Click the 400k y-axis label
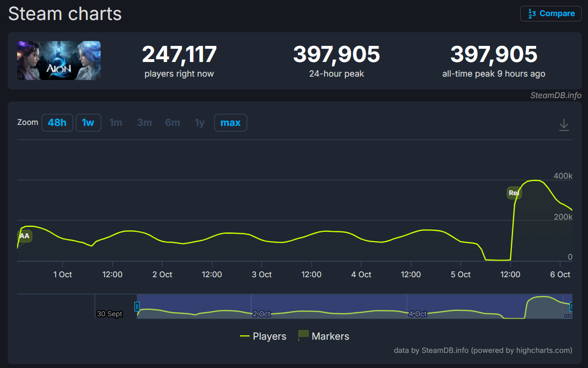Screen dimensions: 588x368 (563, 176)
